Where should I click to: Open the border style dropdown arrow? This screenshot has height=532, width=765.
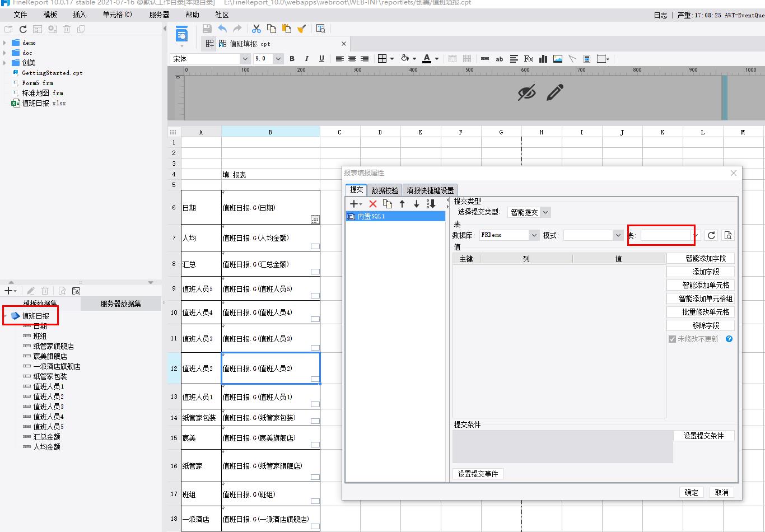[392, 59]
